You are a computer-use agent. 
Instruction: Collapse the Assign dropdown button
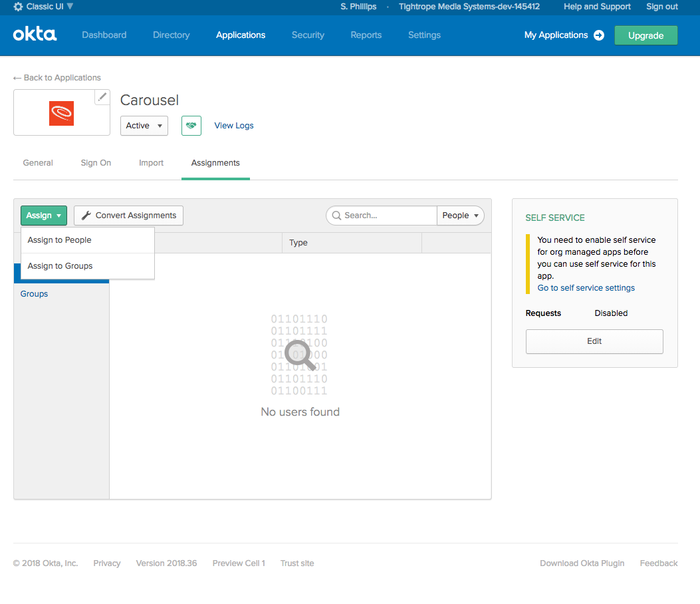pos(44,216)
